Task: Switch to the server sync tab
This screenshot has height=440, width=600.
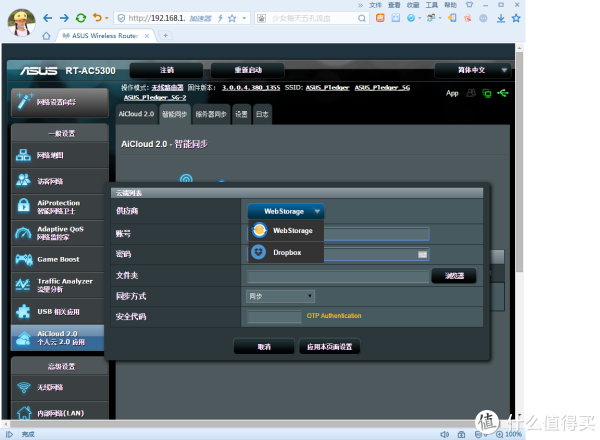Action: [211, 114]
